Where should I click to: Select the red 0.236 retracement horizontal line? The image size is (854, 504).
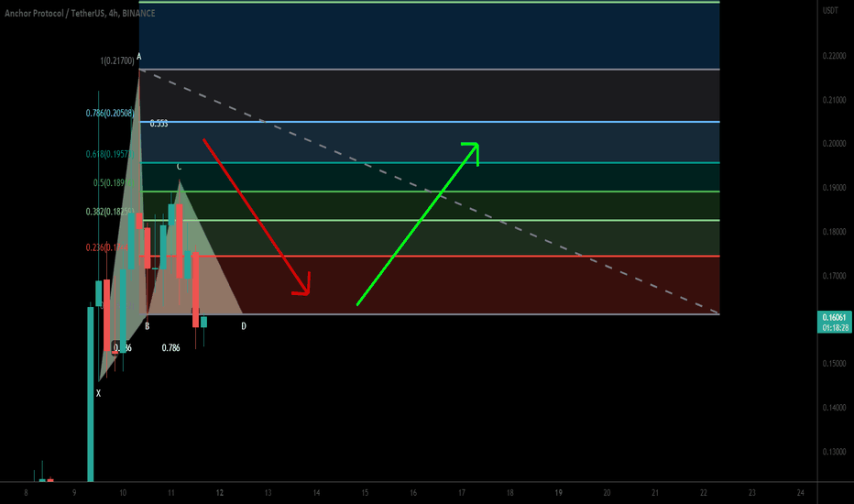coord(431,256)
